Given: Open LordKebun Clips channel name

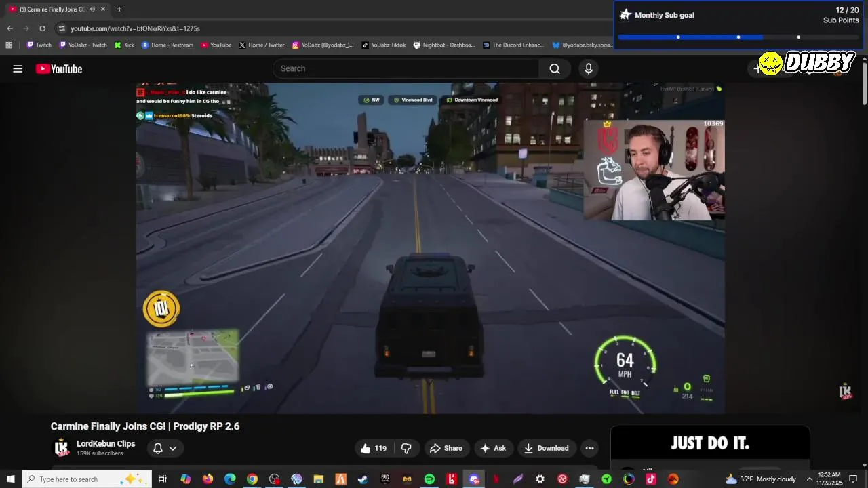Looking at the screenshot, I should tap(106, 444).
